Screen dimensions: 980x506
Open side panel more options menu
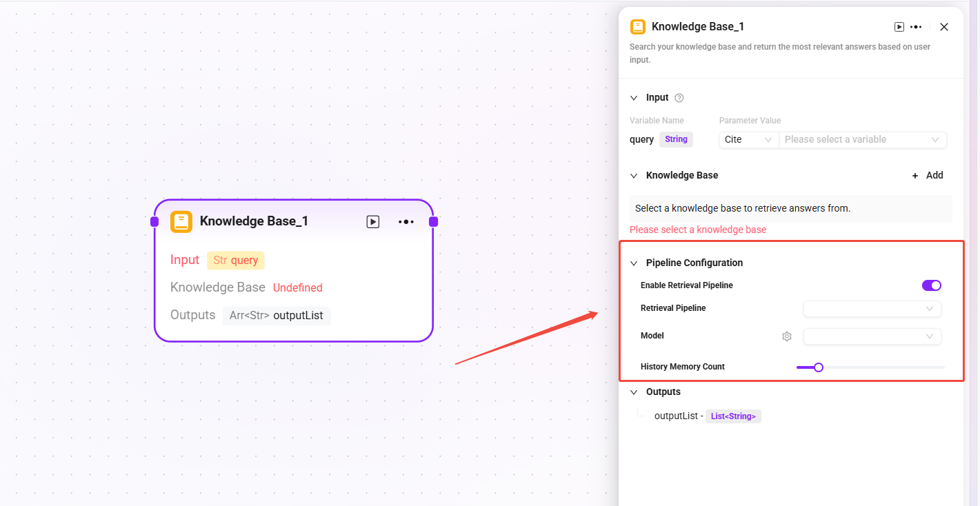(x=916, y=27)
